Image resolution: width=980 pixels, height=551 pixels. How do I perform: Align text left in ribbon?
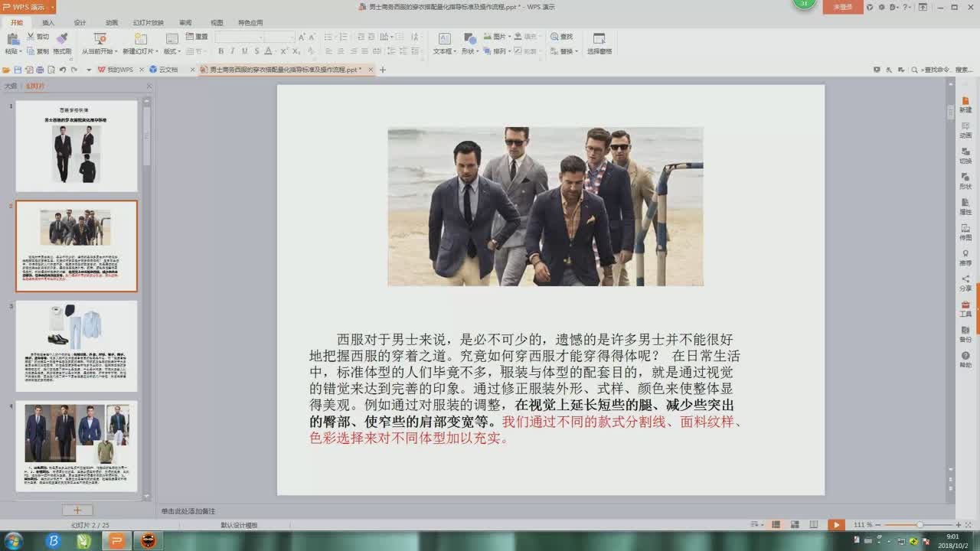tap(328, 51)
